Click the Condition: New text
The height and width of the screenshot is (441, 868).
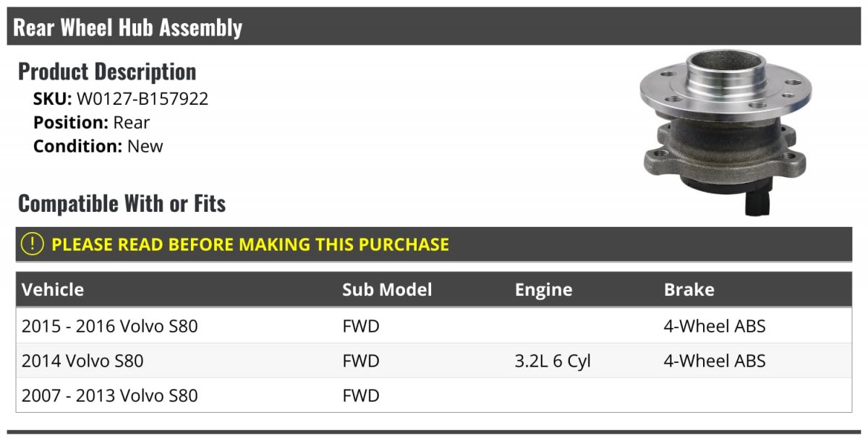98,146
